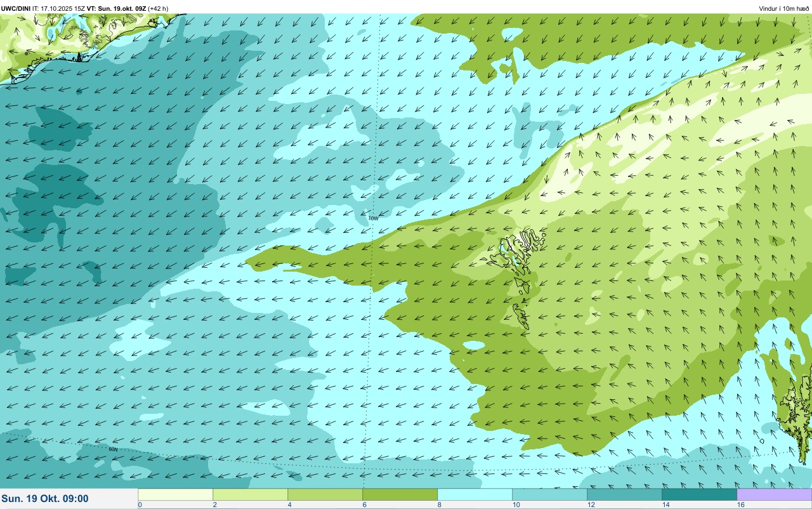Click the 'IT: 17.10.2025 15Z' initialization time text
The image size is (812, 509).
pos(58,8)
